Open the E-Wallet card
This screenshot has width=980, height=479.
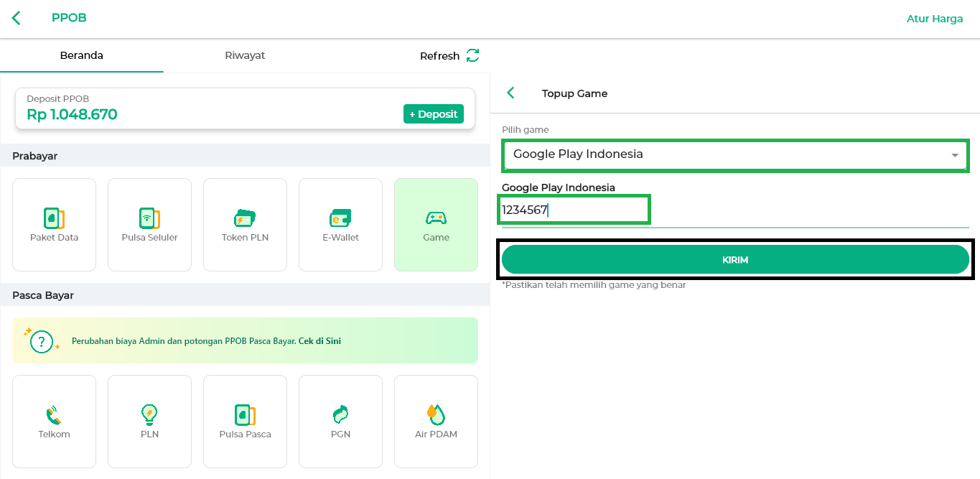340,225
